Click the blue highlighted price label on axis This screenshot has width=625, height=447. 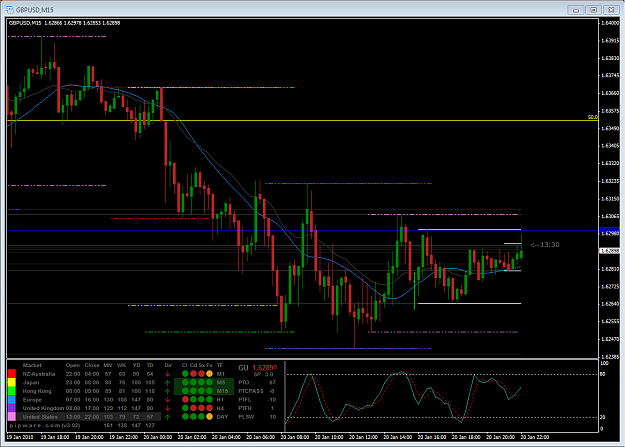(x=609, y=230)
